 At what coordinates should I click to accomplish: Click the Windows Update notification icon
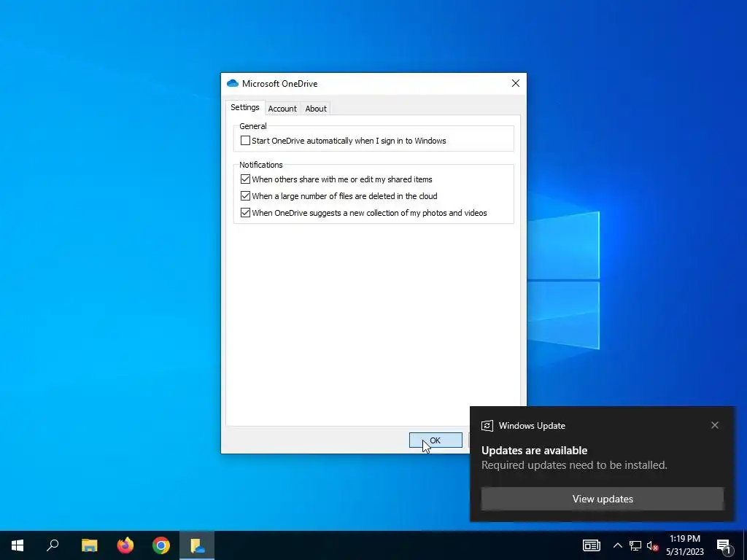(x=487, y=426)
